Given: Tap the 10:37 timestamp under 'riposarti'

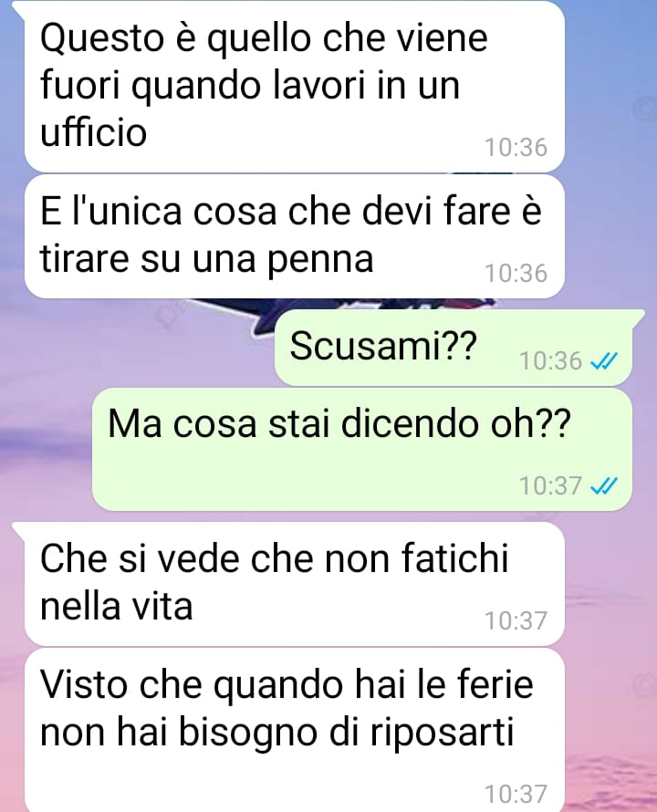Looking at the screenshot, I should (516, 794).
